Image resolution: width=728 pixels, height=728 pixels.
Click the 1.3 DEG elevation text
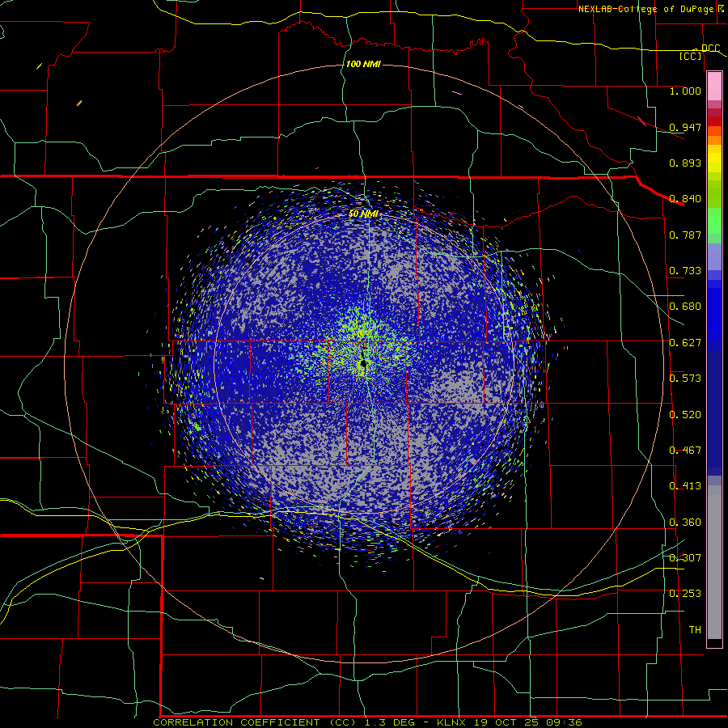pos(390,722)
